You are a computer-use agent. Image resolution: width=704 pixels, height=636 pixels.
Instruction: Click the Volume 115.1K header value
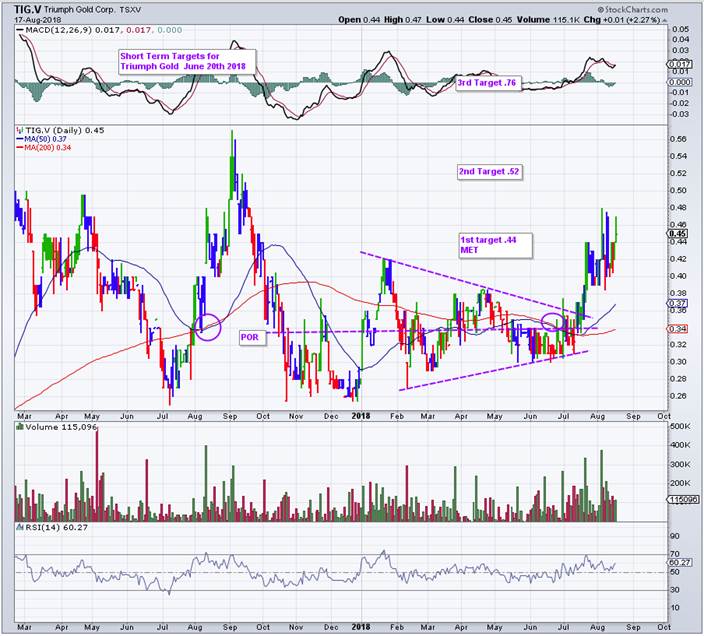click(550, 20)
